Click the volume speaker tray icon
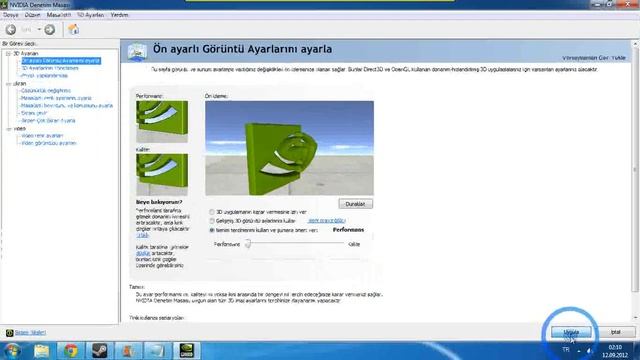This screenshot has width=640, height=360. (x=589, y=351)
